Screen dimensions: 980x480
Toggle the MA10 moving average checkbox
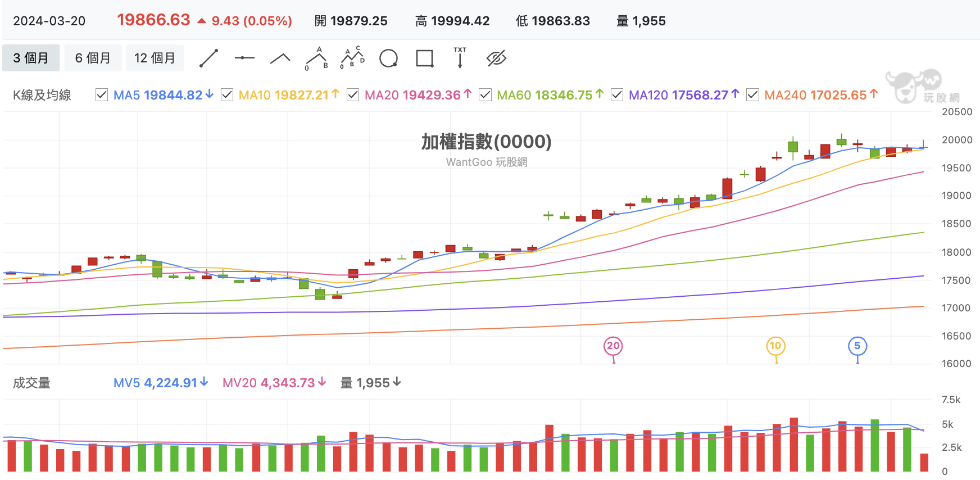pos(227,95)
